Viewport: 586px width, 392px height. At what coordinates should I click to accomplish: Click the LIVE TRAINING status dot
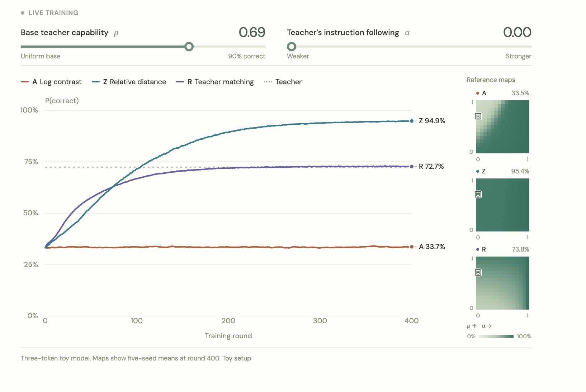click(x=23, y=13)
